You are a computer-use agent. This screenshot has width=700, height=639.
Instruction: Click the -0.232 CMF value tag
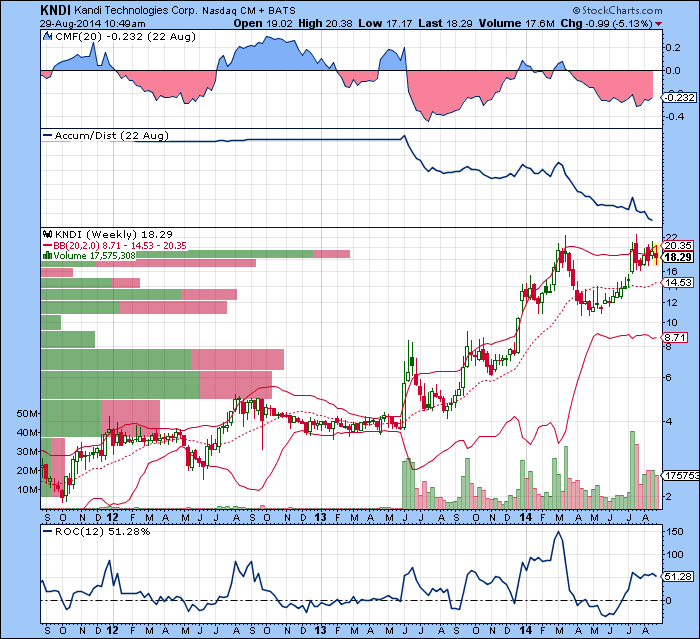pyautogui.click(x=680, y=97)
